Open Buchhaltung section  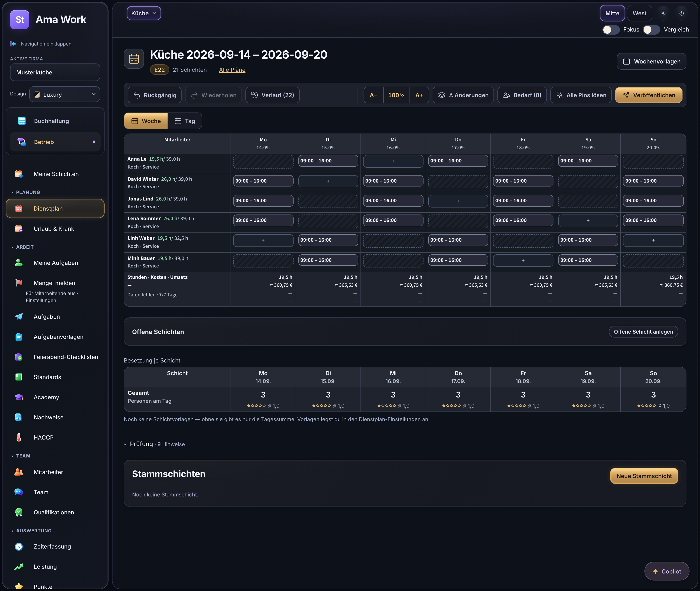pyautogui.click(x=55, y=121)
